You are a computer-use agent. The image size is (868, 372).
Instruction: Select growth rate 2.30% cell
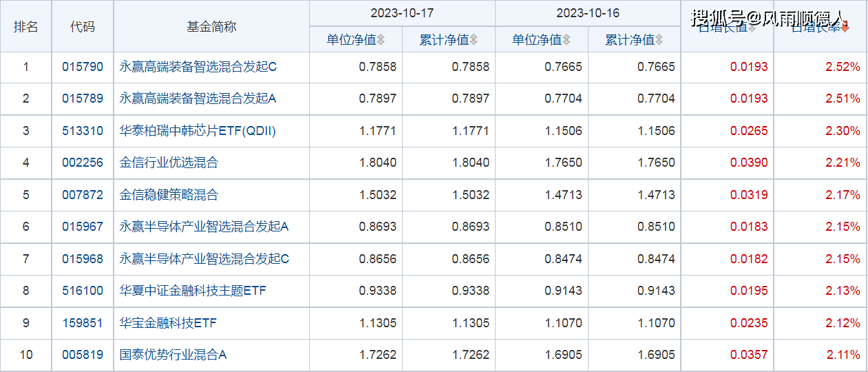coord(843,131)
